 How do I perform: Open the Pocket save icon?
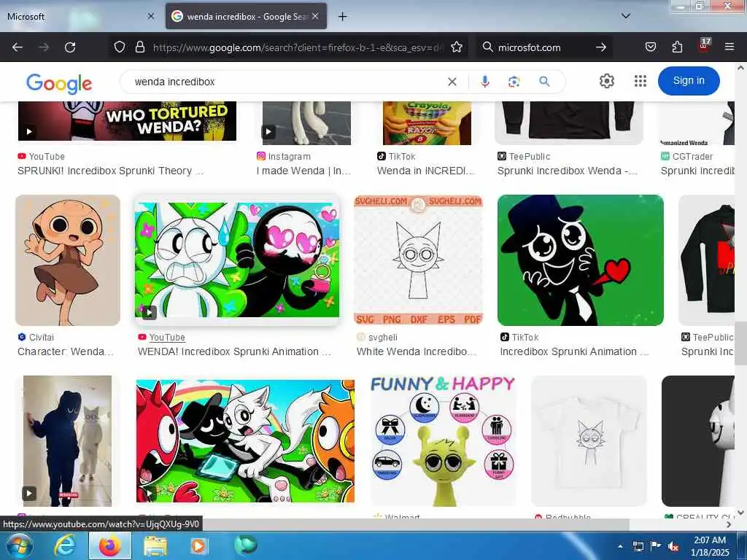click(650, 47)
